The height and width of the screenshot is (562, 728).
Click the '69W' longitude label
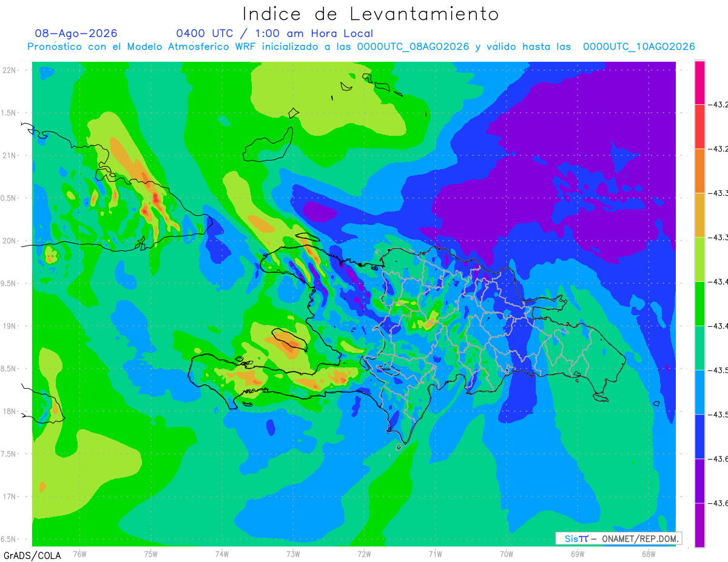pyautogui.click(x=578, y=554)
